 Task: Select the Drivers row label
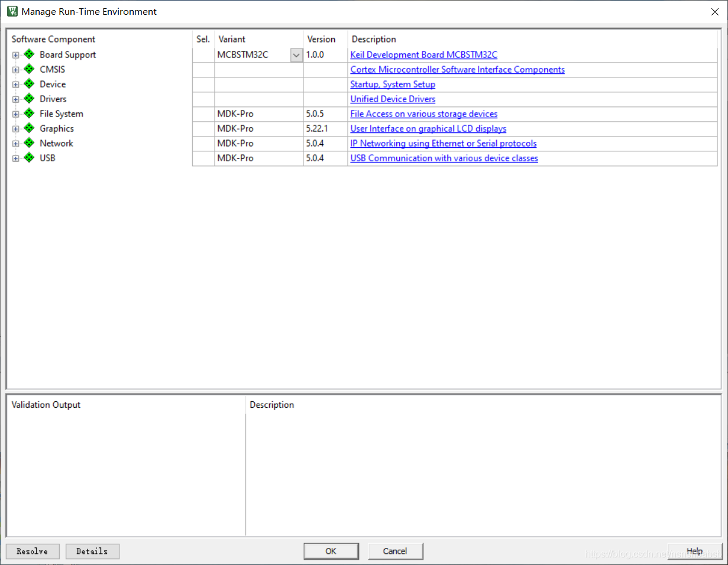pyautogui.click(x=53, y=99)
